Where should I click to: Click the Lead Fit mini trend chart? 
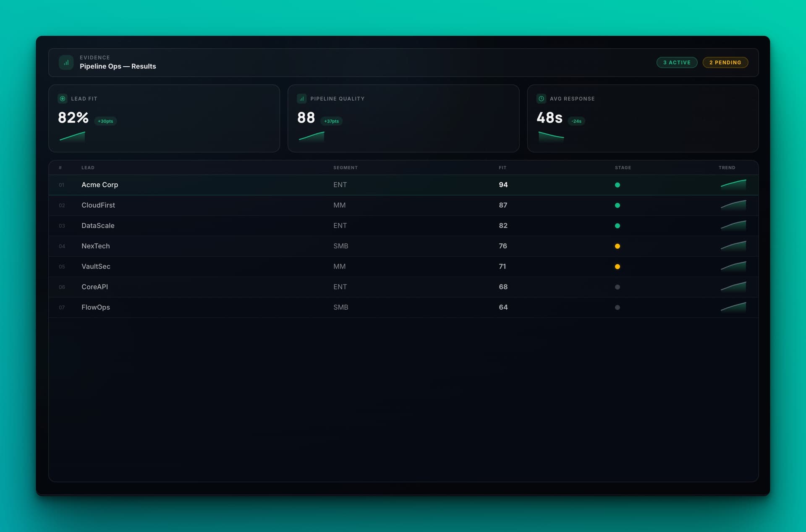point(72,137)
